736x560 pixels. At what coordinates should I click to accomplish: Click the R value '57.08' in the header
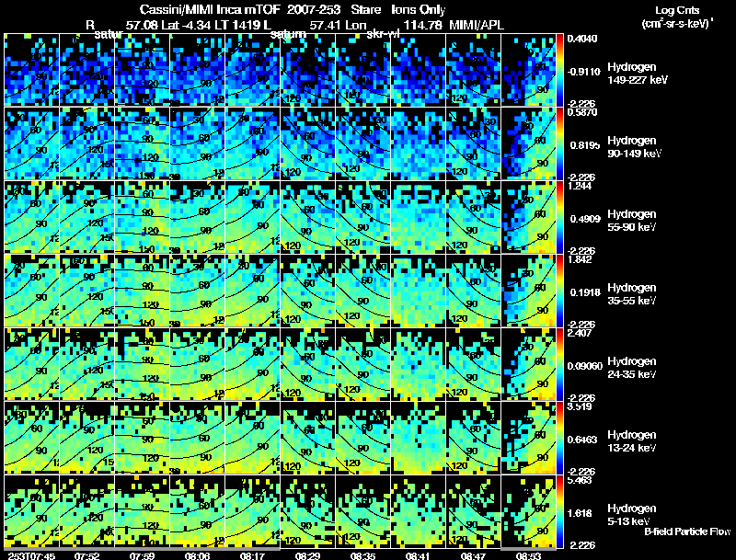142,25
